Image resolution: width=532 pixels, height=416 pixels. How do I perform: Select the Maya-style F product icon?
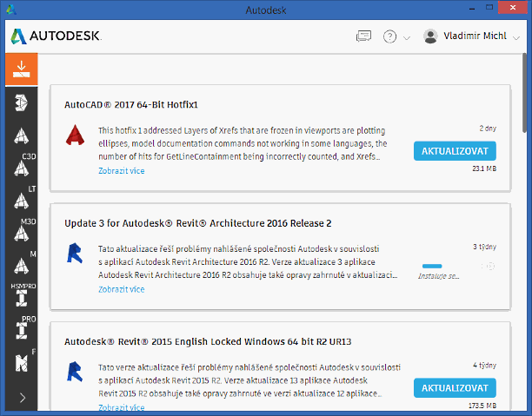22,363
